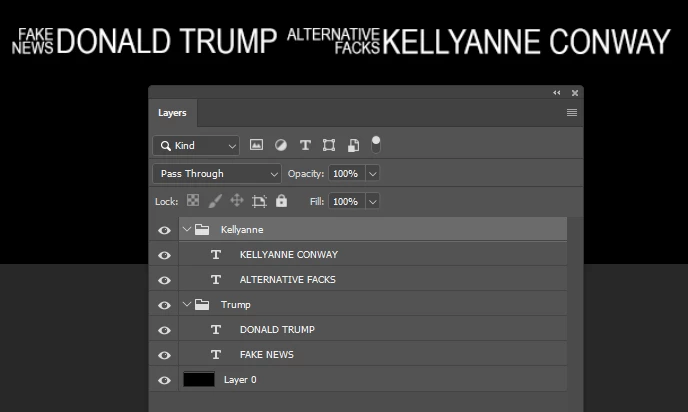
Task: Filter layers by pixel layer icon
Action: 256,145
